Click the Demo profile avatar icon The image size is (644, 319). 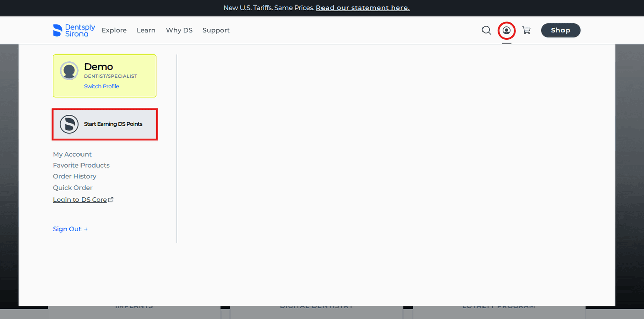click(x=69, y=71)
